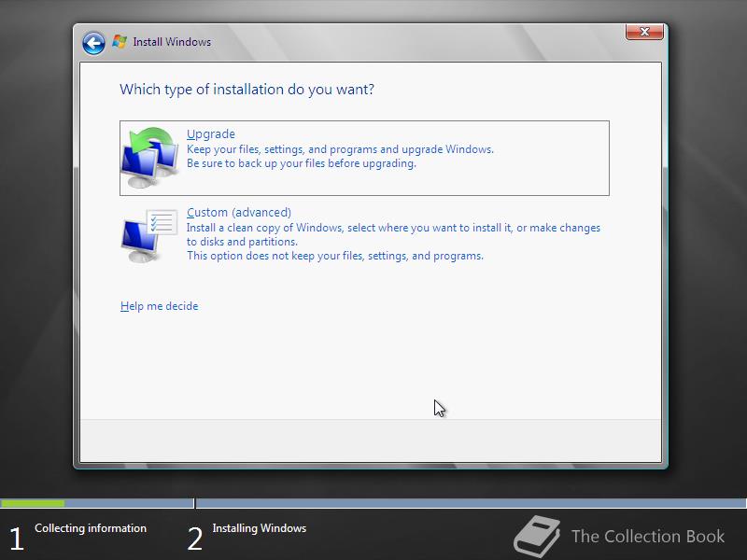Click the Upgrade computers icon
The image size is (747, 560).
[x=149, y=158]
